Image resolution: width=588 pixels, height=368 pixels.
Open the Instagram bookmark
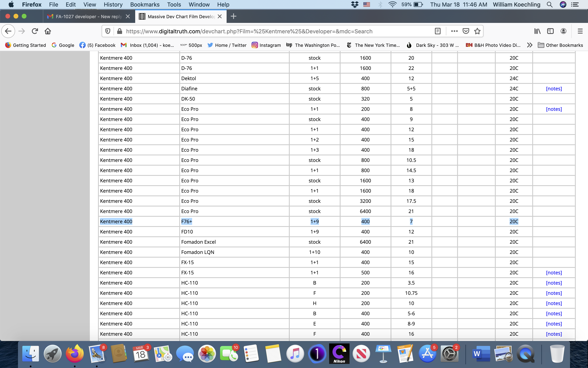tap(266, 45)
